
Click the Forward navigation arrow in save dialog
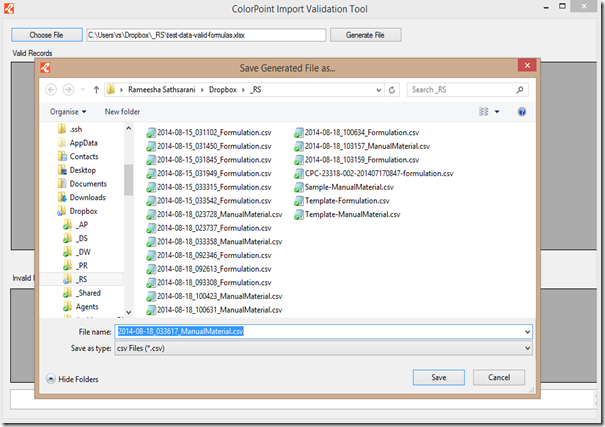coord(68,90)
